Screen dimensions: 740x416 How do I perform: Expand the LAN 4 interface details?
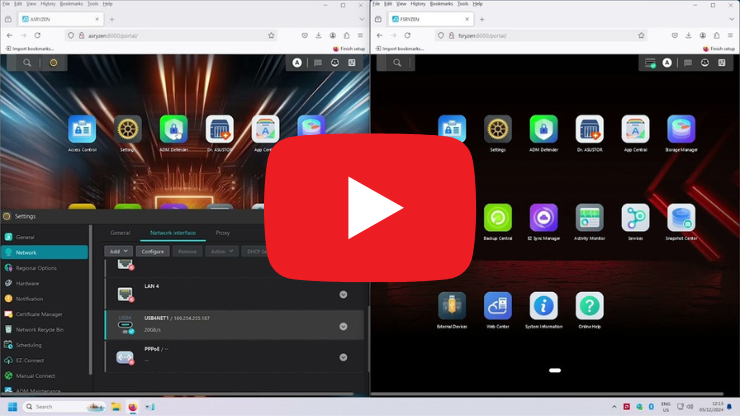[x=343, y=295]
